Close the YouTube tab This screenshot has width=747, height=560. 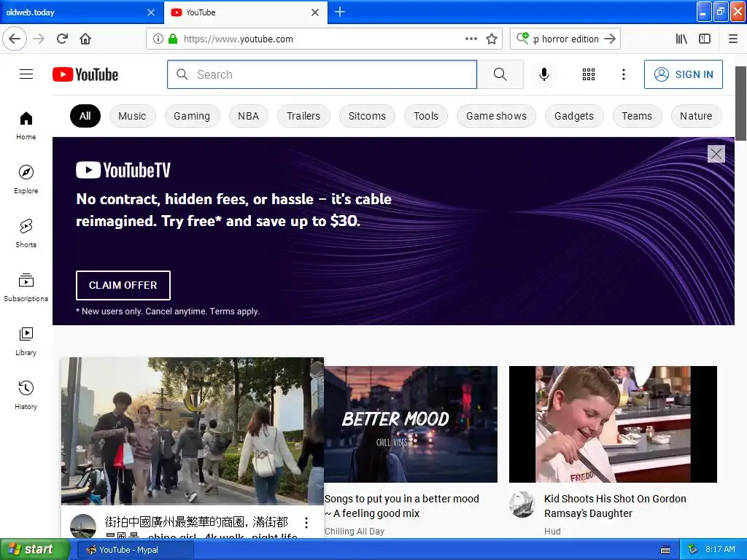point(315,12)
